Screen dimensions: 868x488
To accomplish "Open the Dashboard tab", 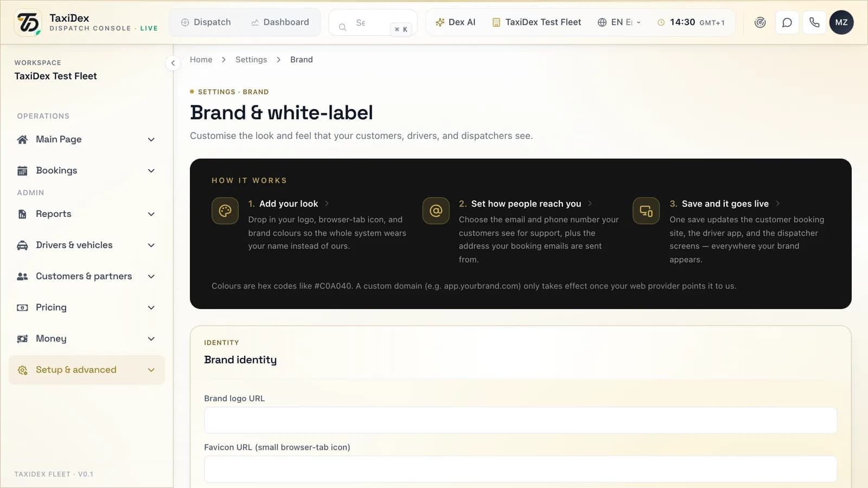I will click(280, 22).
